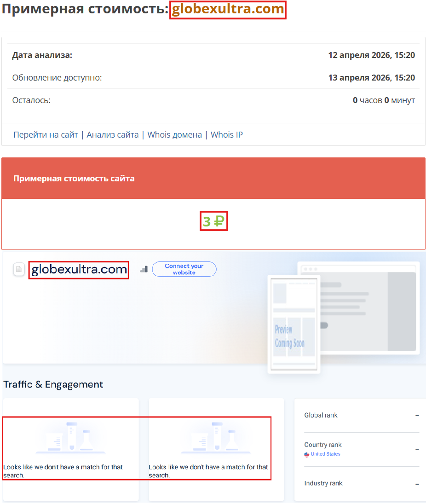Open the Whois IP link
This screenshot has width=426, height=504.
point(226,134)
